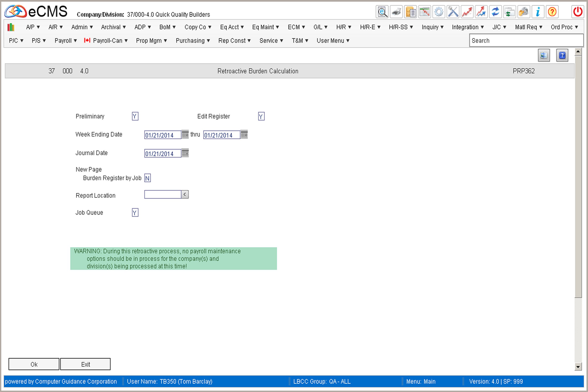Click the blue information i icon

pos(538,12)
